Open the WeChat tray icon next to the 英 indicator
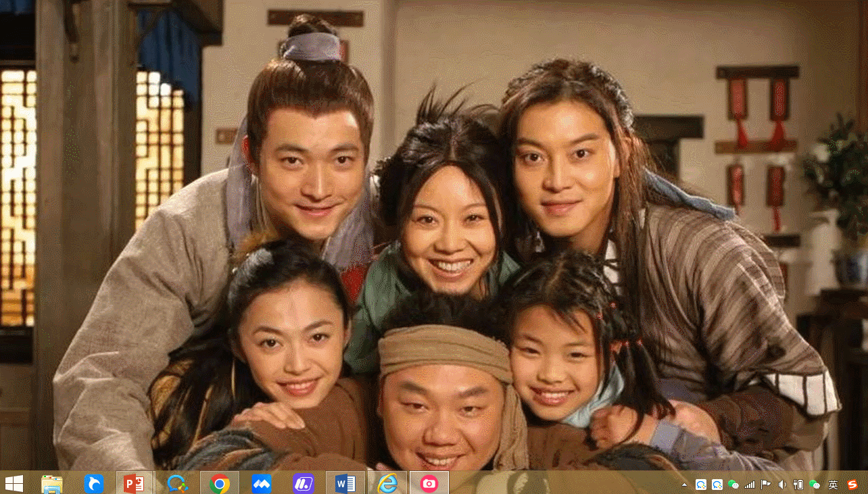The image size is (868, 494). (815, 485)
